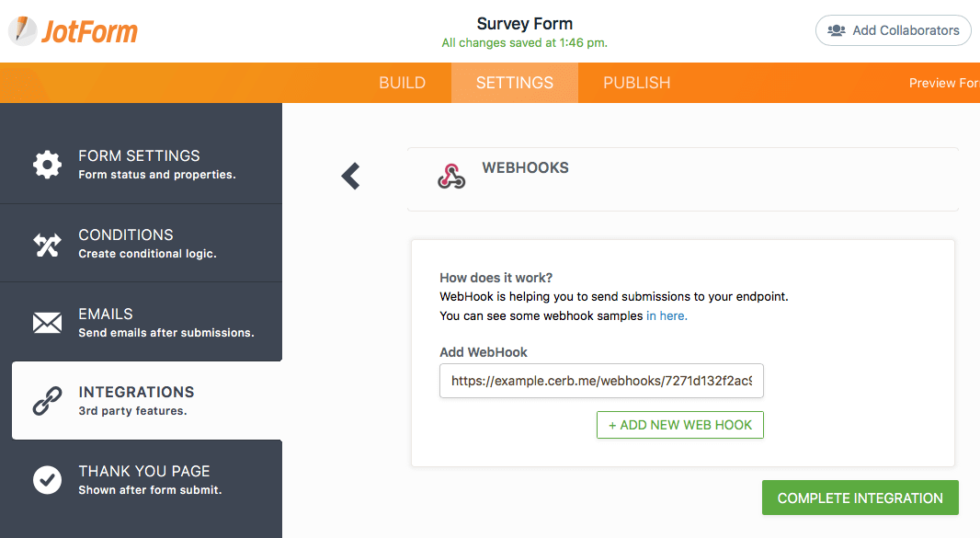Click the Webhooks logo icon
Image resolution: width=980 pixels, height=538 pixels.
[x=451, y=177]
